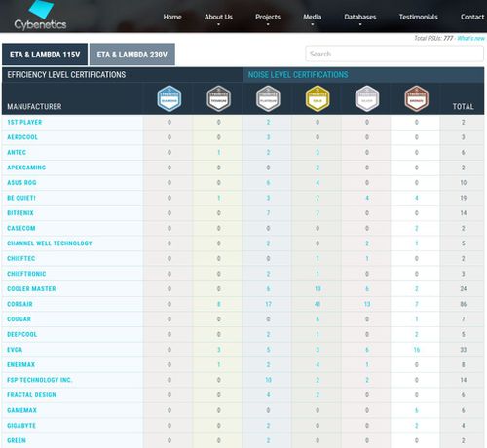This screenshot has height=448, width=487.
Task: Select the Gold efficiency badge icon
Action: [x=318, y=98]
